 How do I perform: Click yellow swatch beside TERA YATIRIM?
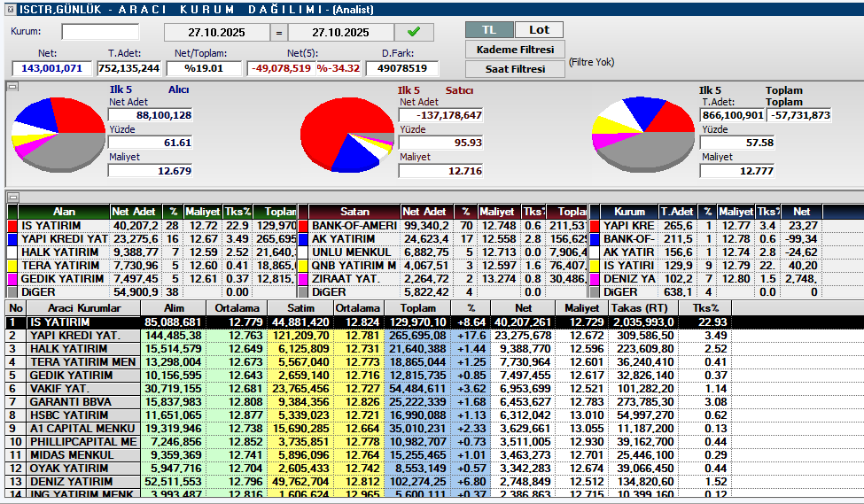tap(12, 266)
